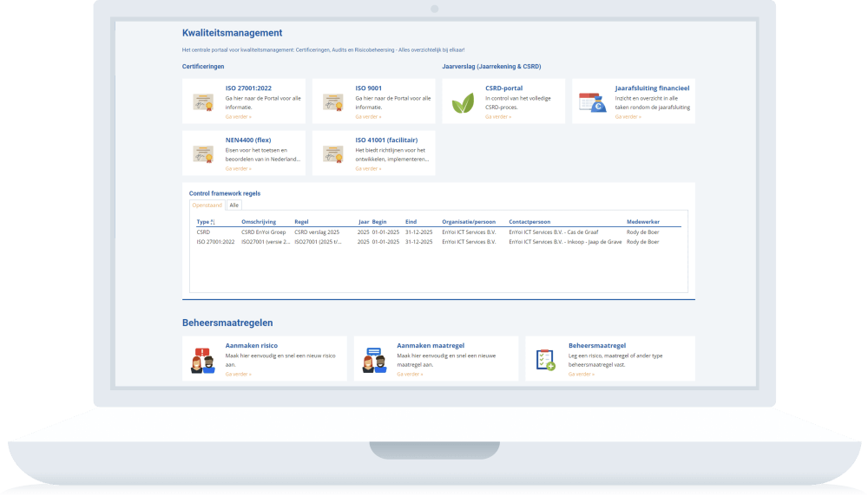
Task: Click the NEN4400 (flex) certificate icon
Action: (203, 154)
